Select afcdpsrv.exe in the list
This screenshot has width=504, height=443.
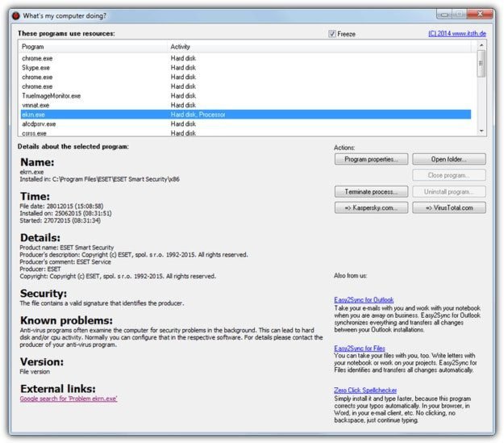click(40, 124)
